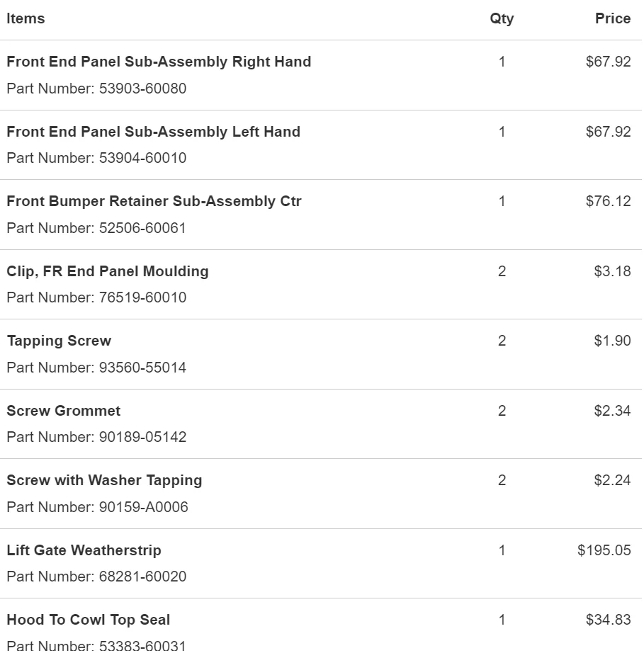Click the Price column header
The image size is (644, 653).
[x=612, y=18]
